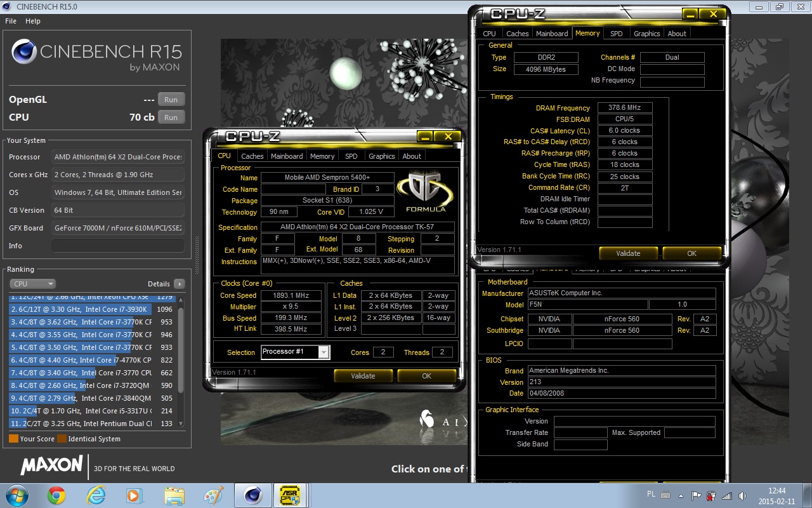Screen dimensions: 812x508
Task: Switch to Memory tab in front CPU-Z window
Action: click(x=322, y=156)
